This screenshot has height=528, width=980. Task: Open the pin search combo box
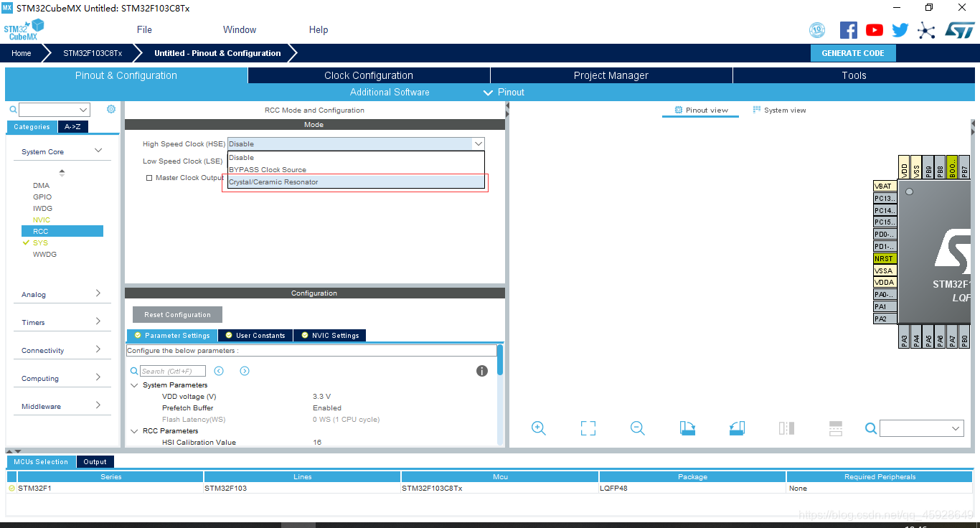pos(921,428)
